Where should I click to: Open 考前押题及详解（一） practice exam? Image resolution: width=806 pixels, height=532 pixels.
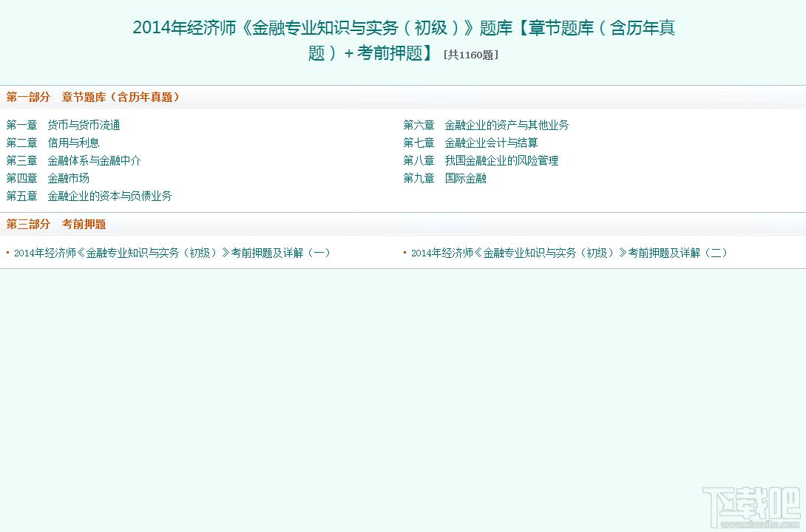[172, 253]
